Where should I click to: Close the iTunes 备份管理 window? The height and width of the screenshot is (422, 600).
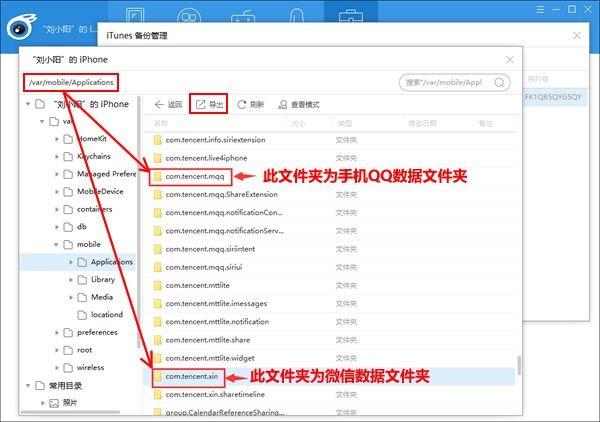pos(577,36)
